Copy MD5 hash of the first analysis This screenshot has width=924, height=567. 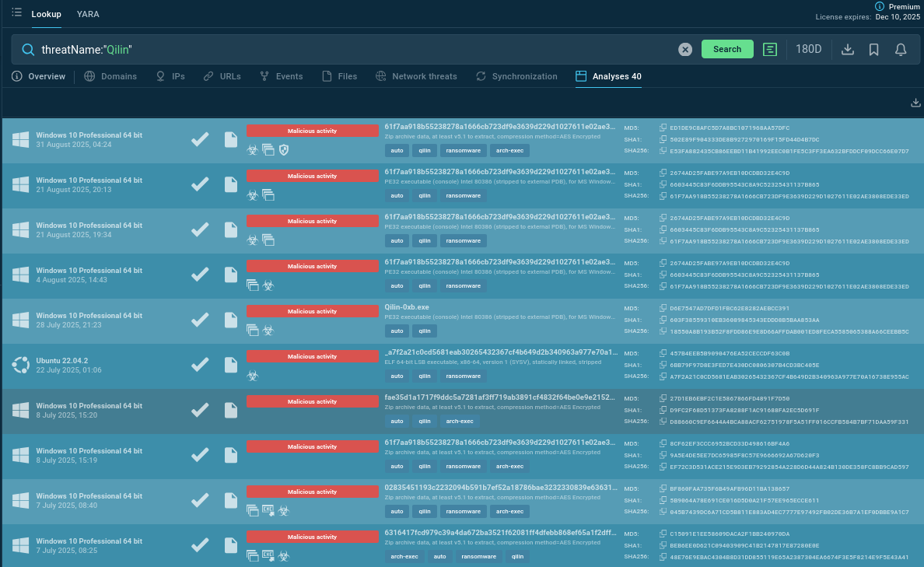point(663,128)
